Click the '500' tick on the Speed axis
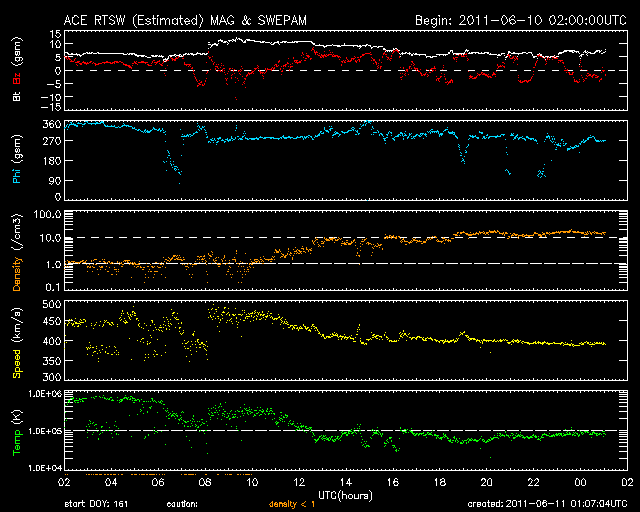Image resolution: width=640 pixels, height=512 pixels. [52, 305]
